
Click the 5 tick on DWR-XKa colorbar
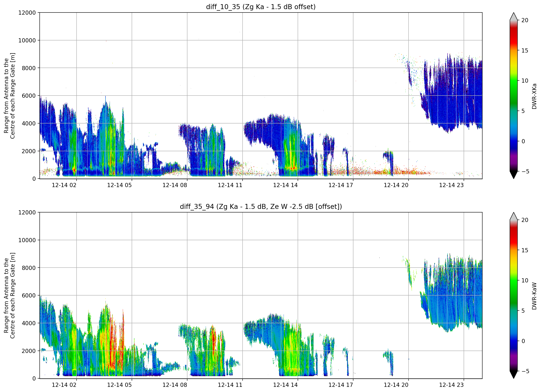click(x=523, y=111)
